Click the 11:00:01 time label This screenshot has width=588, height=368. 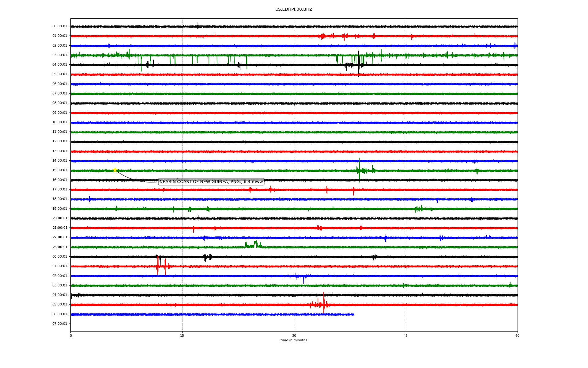click(60, 132)
